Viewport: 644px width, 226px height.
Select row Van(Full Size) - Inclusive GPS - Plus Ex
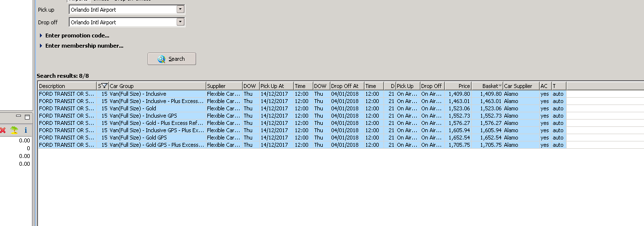[x=302, y=130]
